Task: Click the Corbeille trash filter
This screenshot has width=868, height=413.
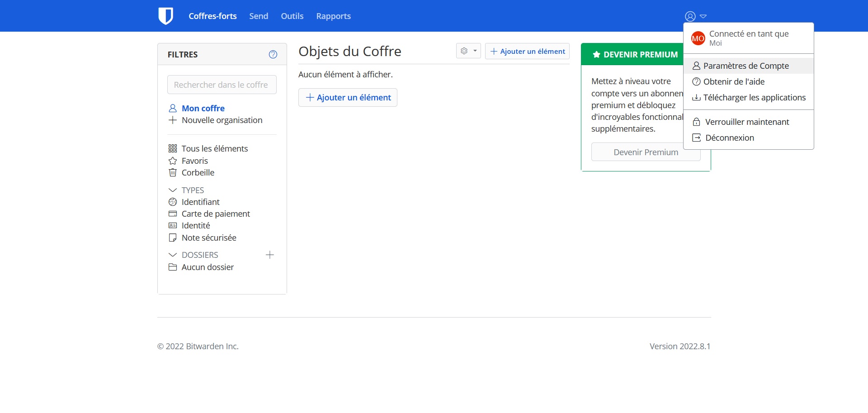Action: point(198,173)
